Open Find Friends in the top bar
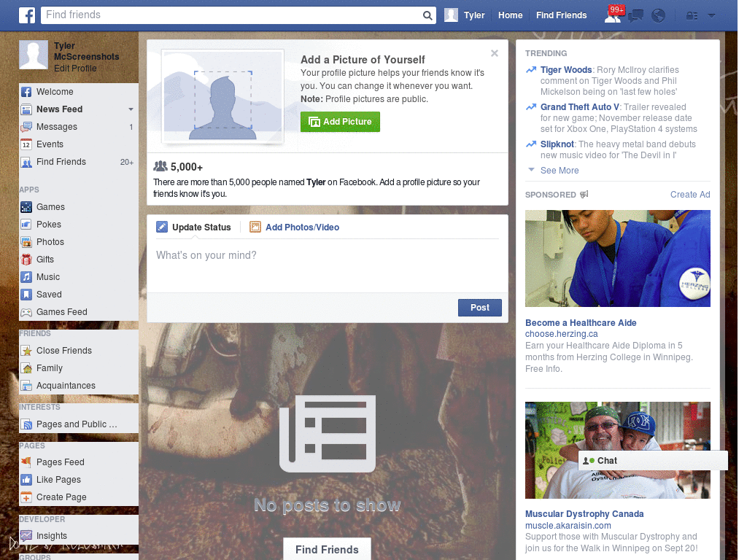The width and height of the screenshot is (747, 560). coord(561,15)
